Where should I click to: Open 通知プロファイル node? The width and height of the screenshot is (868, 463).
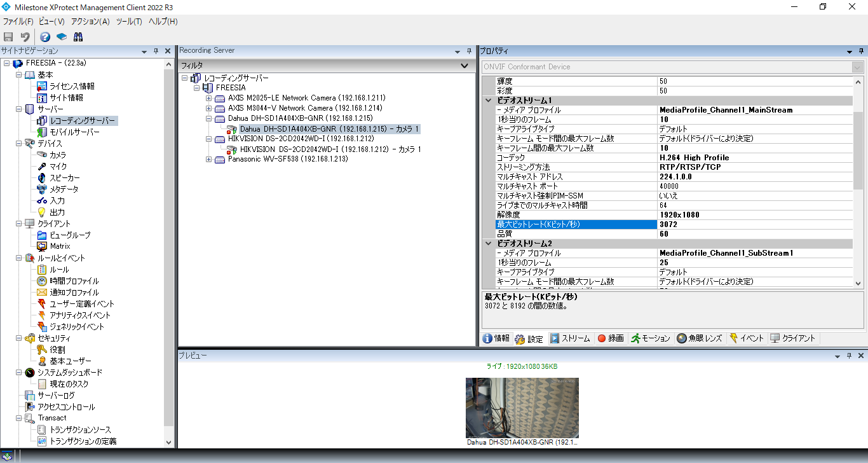[x=74, y=293]
